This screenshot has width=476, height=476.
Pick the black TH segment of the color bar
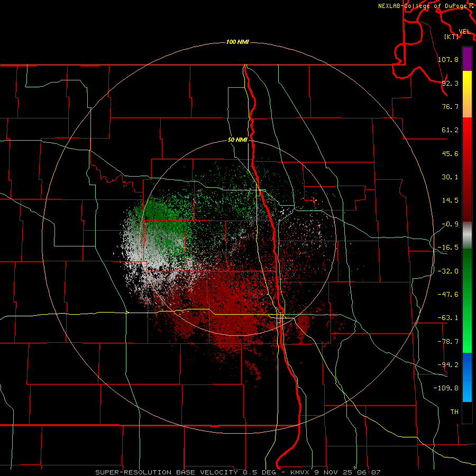coord(467,413)
